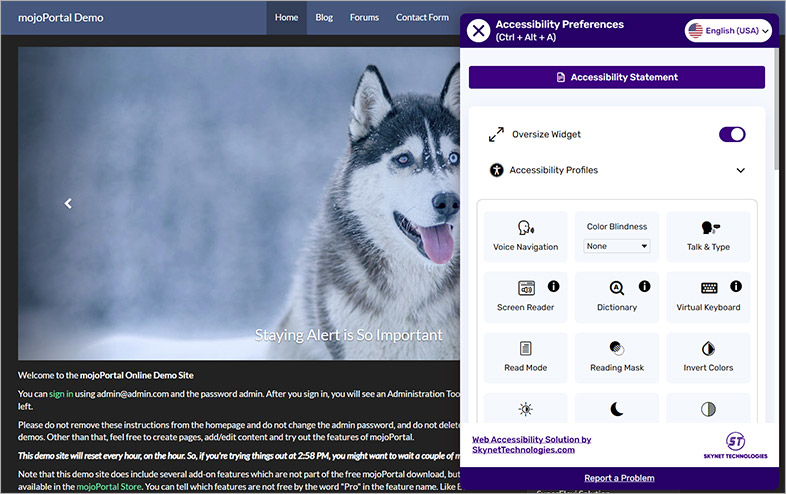Viewport: 786px width, 494px height.
Task: Click 'Welcome to the mojoPortal Online Demo Site' heading
Action: click(106, 375)
